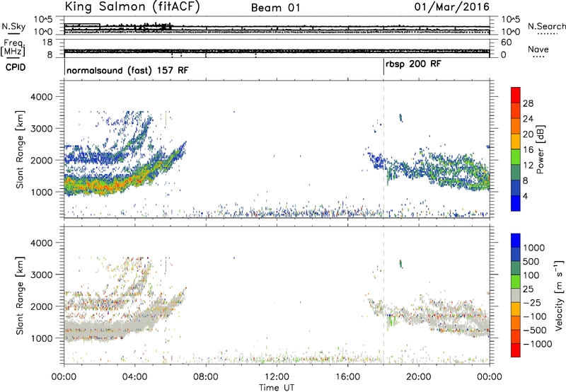Click the '-1000' Velocity colorbar value
The height and width of the screenshot is (392, 566).
pyautogui.click(x=537, y=344)
